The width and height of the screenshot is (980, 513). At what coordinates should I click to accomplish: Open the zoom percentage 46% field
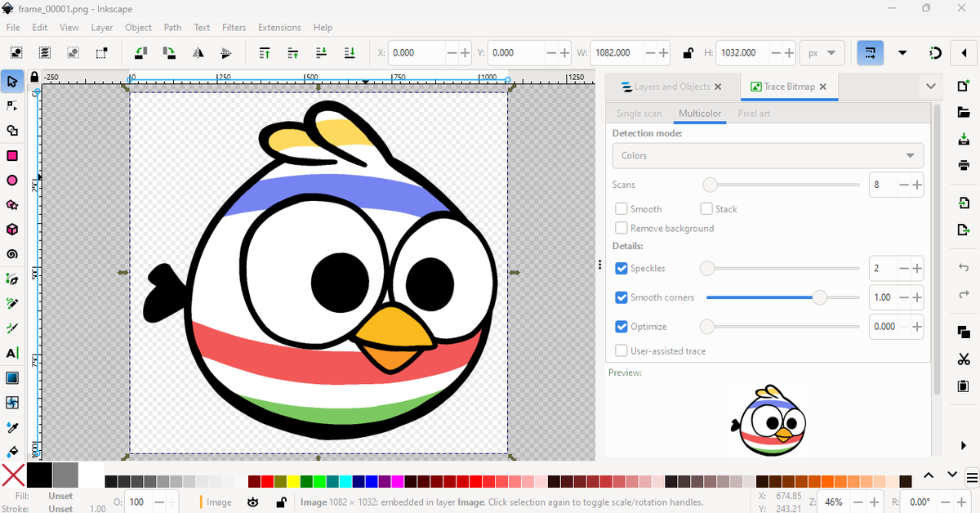pyautogui.click(x=834, y=502)
